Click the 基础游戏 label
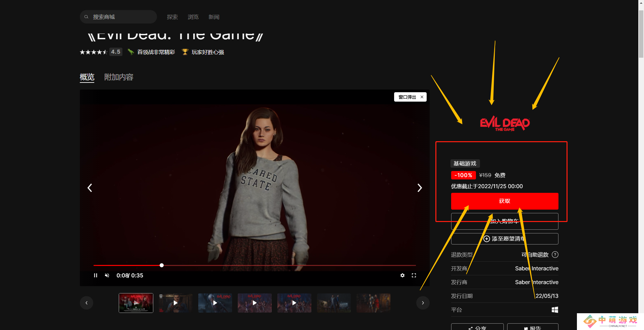The width and height of the screenshot is (644, 330). pyautogui.click(x=465, y=163)
